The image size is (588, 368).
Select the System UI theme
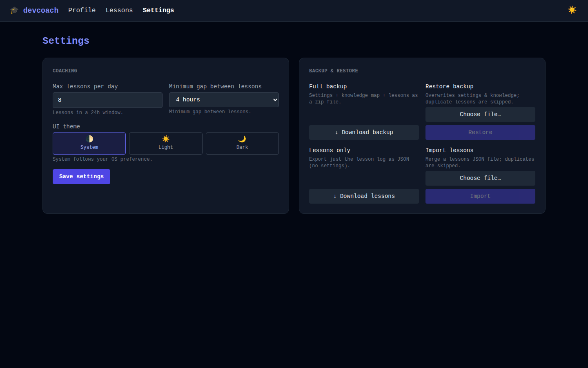(x=89, y=144)
